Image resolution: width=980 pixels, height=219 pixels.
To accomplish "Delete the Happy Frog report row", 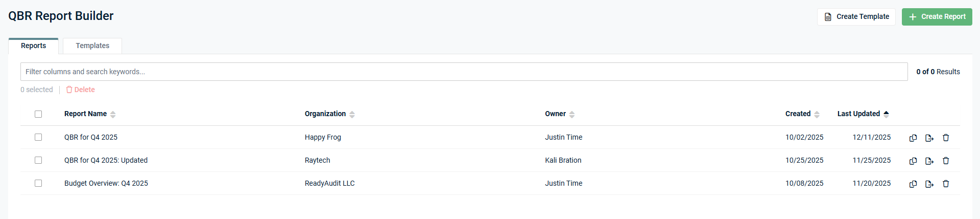I will click(x=946, y=138).
